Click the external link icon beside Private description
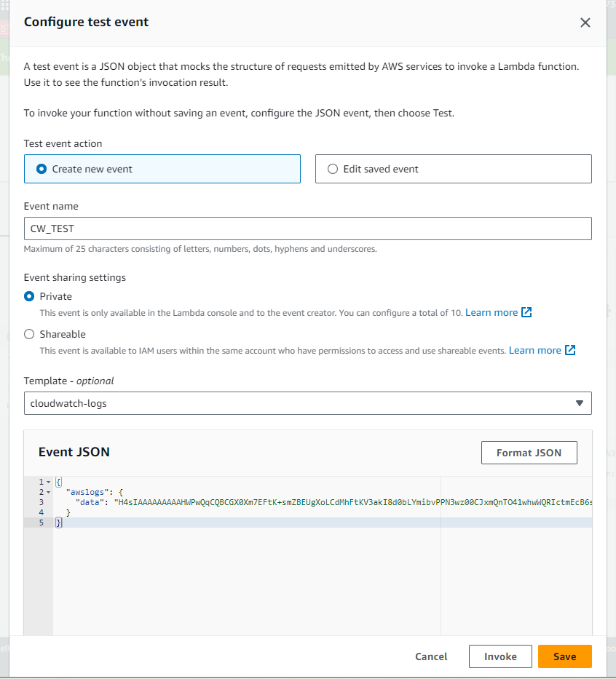The width and height of the screenshot is (616, 679). [x=526, y=312]
